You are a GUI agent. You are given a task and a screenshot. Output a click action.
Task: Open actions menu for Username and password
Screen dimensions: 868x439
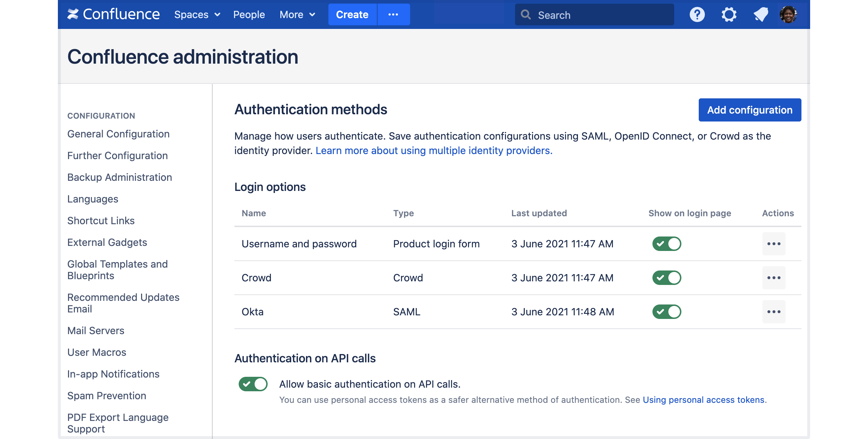click(774, 244)
